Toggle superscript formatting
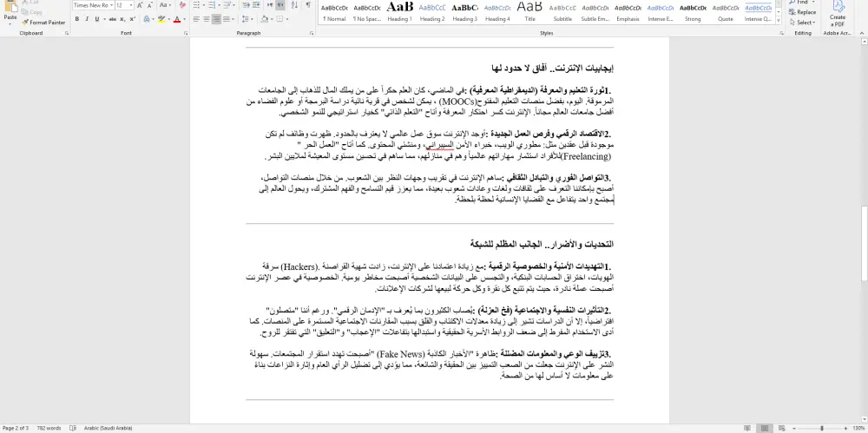 coord(133,19)
